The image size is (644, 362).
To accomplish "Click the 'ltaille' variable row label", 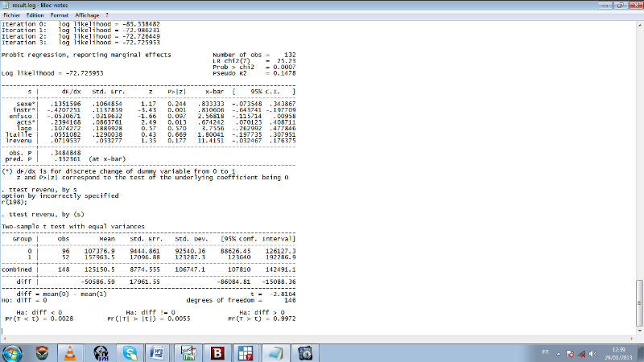I will pos(19,134).
